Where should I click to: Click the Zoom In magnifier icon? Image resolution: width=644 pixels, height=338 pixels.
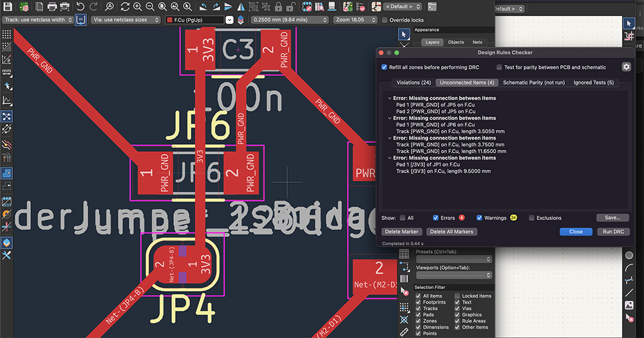coord(138,6)
